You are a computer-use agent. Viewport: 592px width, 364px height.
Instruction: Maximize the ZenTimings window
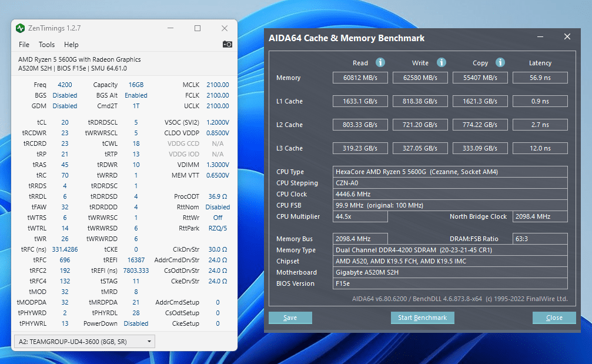coord(198,28)
